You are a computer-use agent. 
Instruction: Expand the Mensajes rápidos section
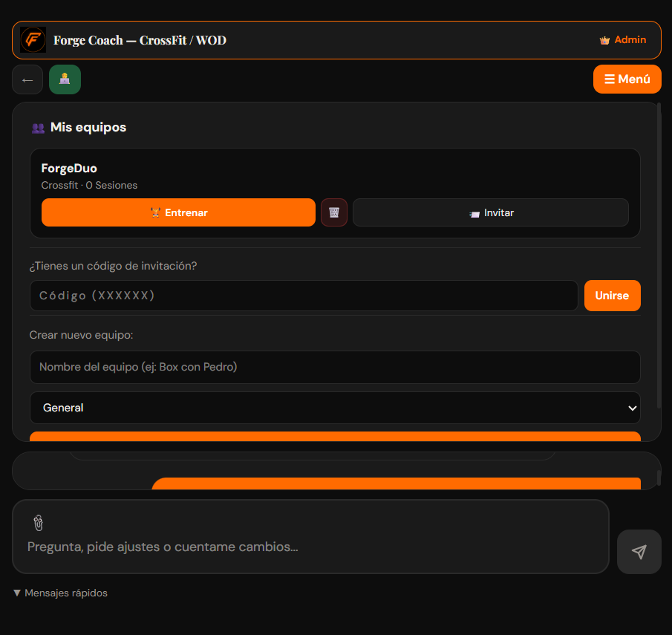(60, 593)
